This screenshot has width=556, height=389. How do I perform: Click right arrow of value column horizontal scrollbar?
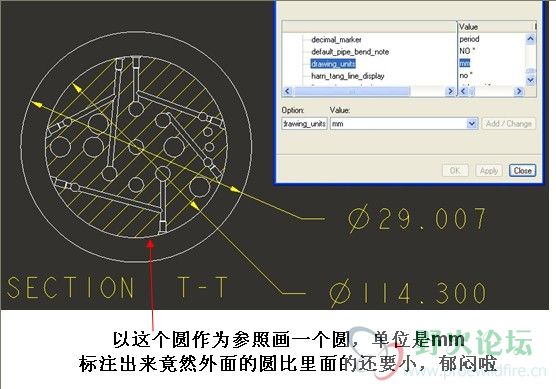[x=519, y=91]
